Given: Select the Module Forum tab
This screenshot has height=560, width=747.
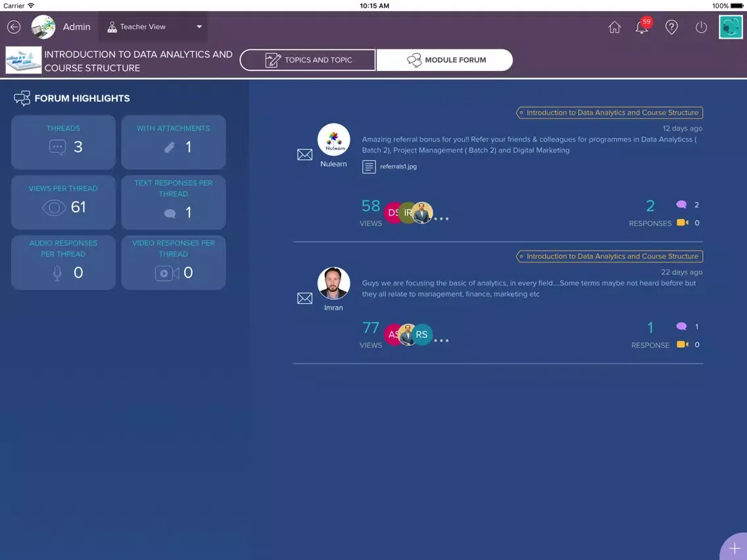Looking at the screenshot, I should [x=445, y=60].
